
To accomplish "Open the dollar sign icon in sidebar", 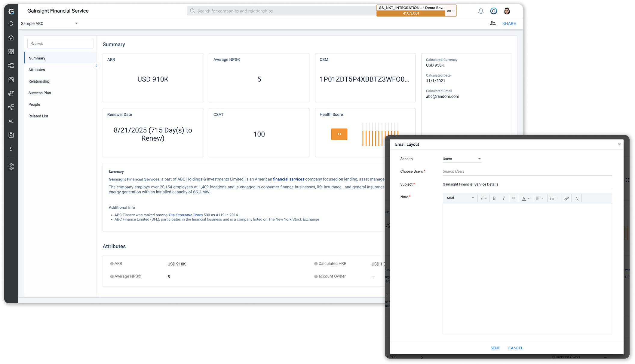I will 11,149.
